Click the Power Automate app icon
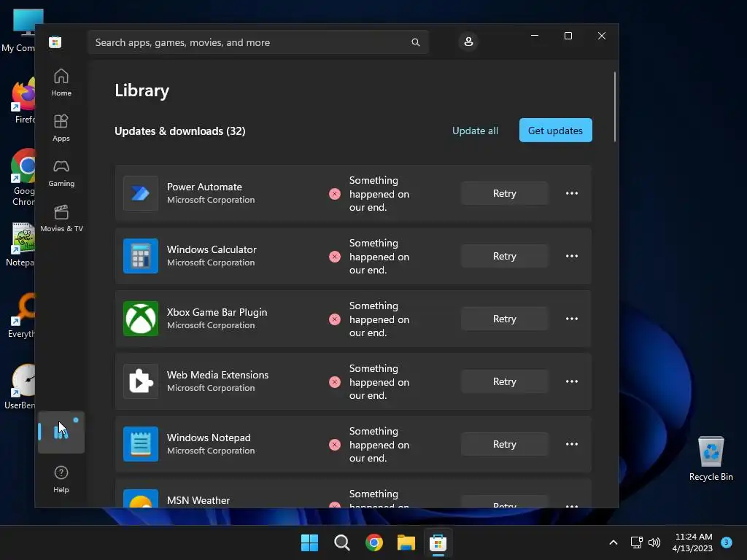The width and height of the screenshot is (747, 560). [x=141, y=193]
